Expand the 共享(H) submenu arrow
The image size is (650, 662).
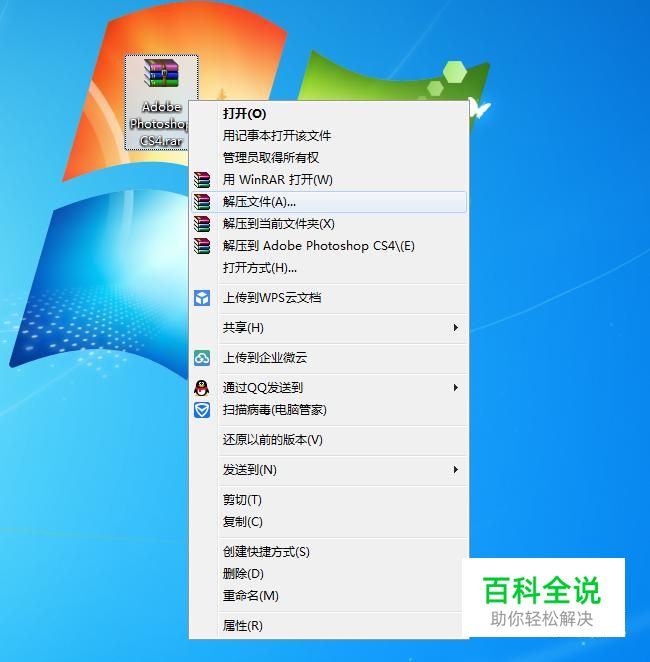point(455,328)
